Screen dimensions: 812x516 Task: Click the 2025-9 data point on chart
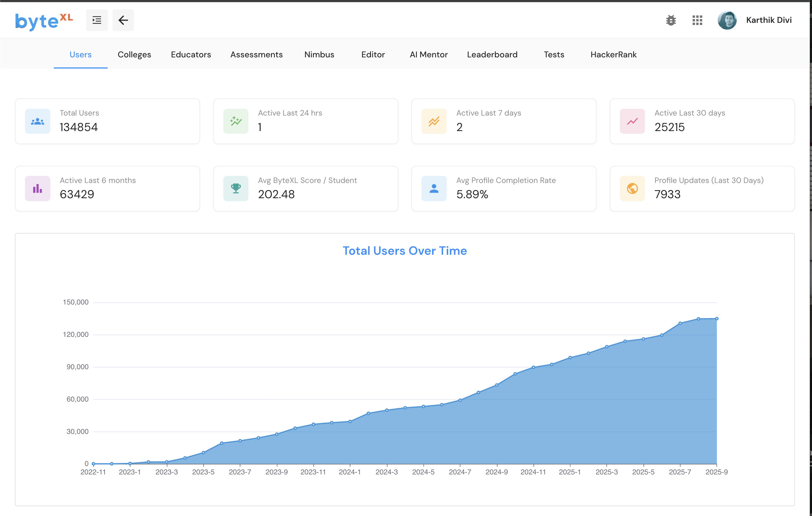point(717,318)
